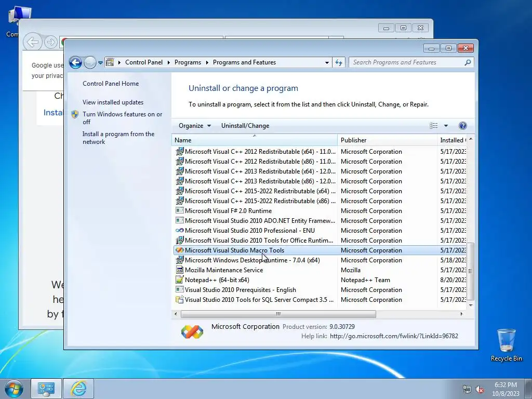The width and height of the screenshot is (532, 399).
Task: Click the vertical scrollbar down arrow
Action: click(470, 305)
